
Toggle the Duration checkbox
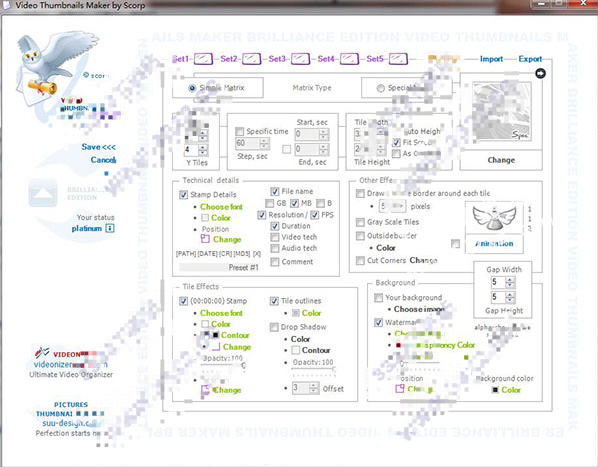(x=275, y=226)
